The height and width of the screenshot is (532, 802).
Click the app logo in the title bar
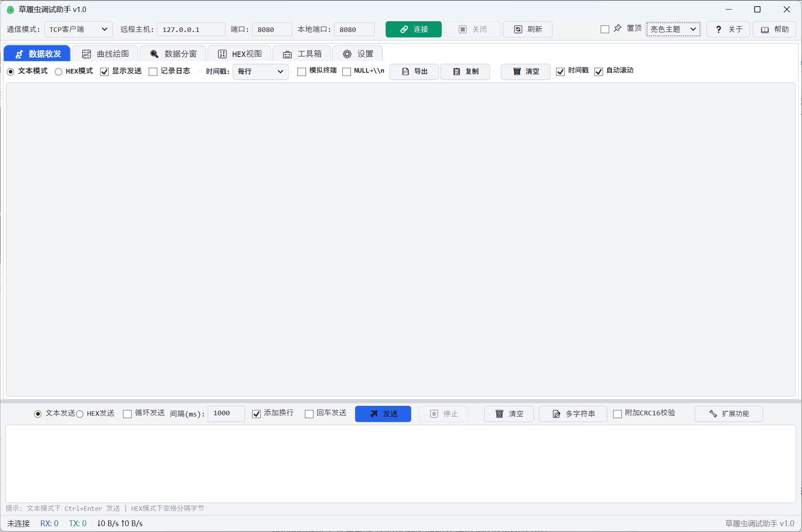pos(10,10)
